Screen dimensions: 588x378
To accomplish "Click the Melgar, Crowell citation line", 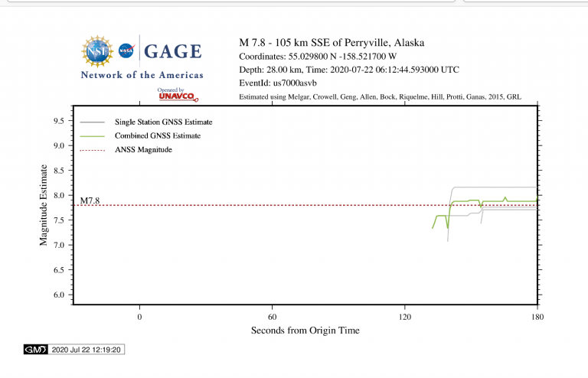I will pos(380,97).
